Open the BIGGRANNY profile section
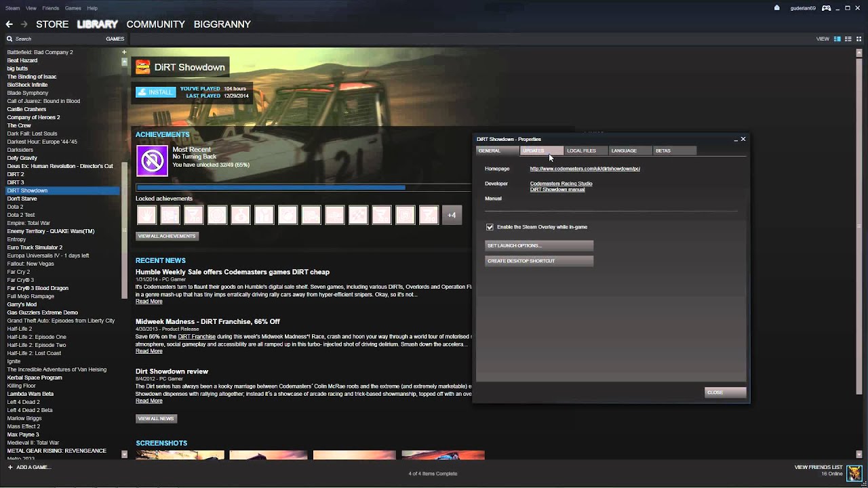The image size is (868, 488). (x=222, y=24)
